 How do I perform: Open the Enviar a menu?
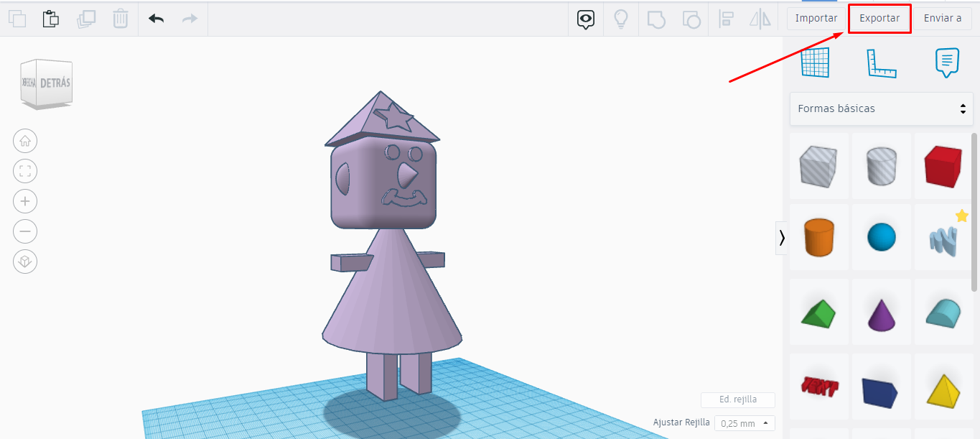coord(942,19)
